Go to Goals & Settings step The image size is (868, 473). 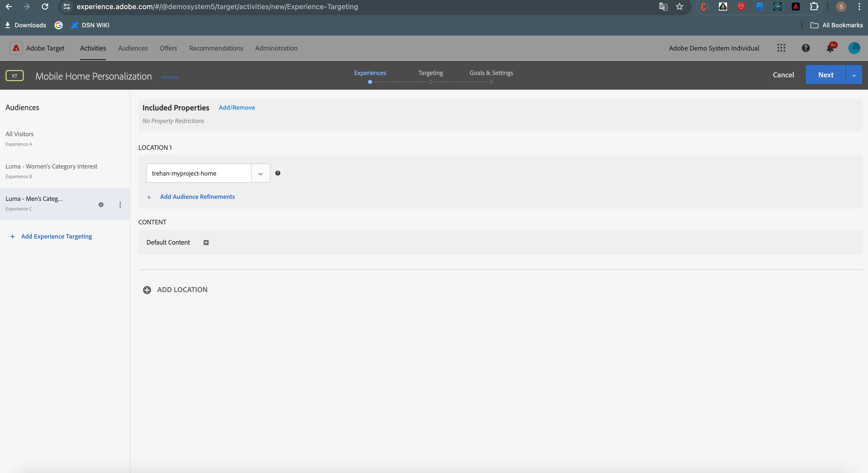(x=491, y=73)
